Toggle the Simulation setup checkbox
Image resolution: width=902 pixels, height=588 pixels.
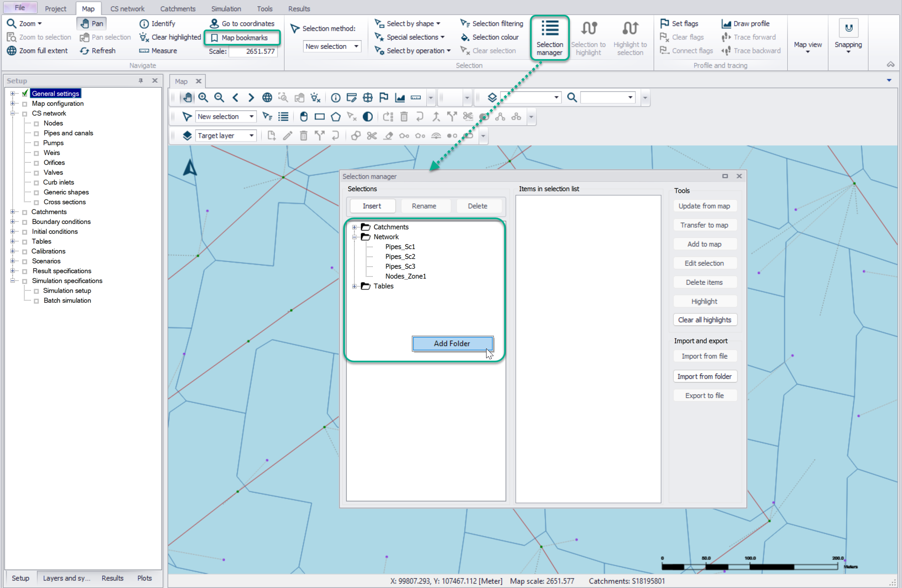pos(36,291)
